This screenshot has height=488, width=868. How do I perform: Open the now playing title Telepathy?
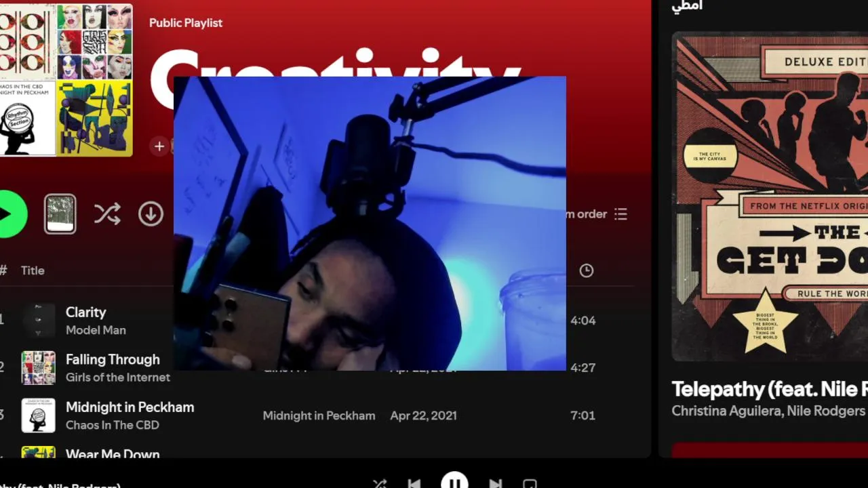[x=770, y=389]
